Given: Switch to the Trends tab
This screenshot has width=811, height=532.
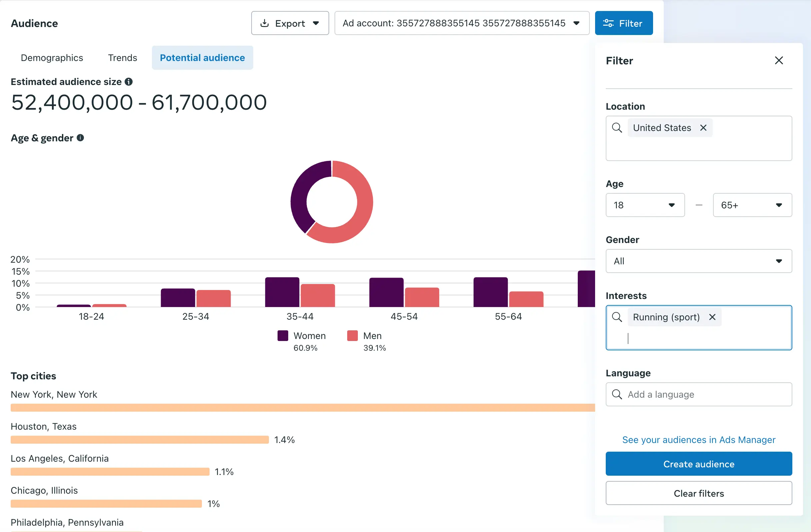Looking at the screenshot, I should [122, 58].
